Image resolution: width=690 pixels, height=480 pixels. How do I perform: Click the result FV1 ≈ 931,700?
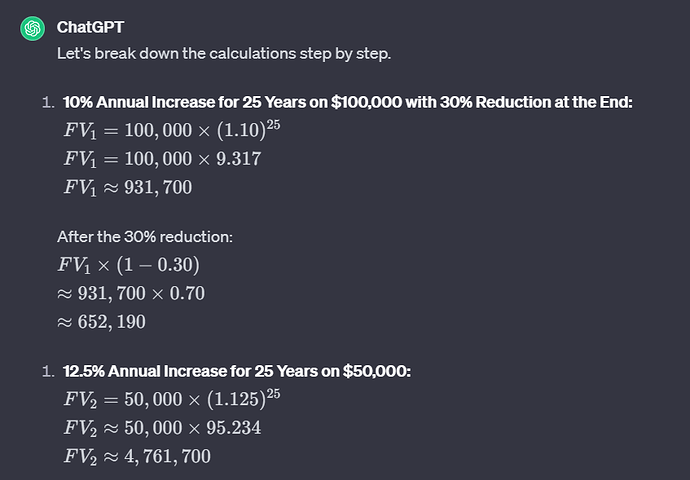[128, 186]
